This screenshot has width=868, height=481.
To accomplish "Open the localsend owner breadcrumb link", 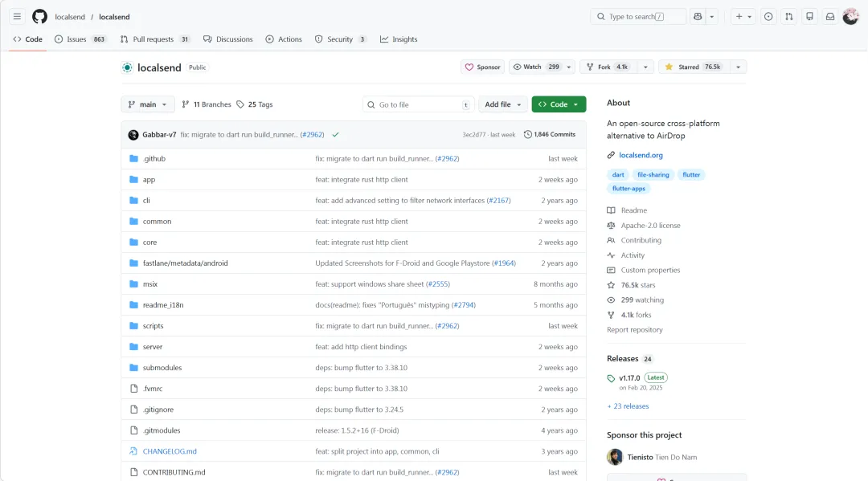I will [70, 17].
